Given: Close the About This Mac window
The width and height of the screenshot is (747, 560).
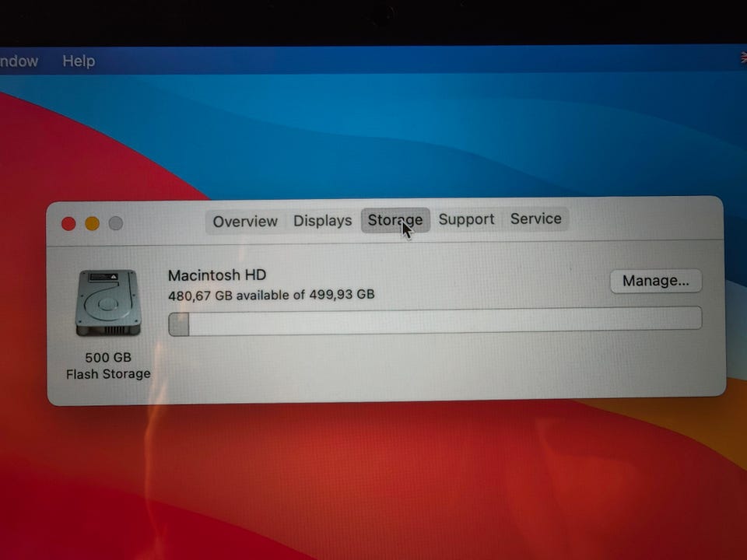Looking at the screenshot, I should click(x=68, y=224).
